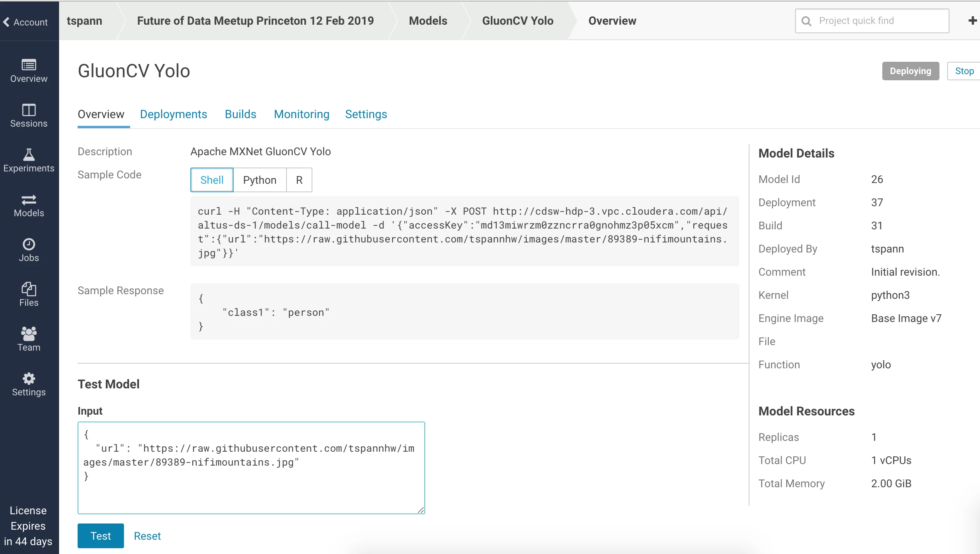Viewport: 980px width, 554px height.
Task: Click the License Expires in 44 days notice
Action: [x=28, y=526]
